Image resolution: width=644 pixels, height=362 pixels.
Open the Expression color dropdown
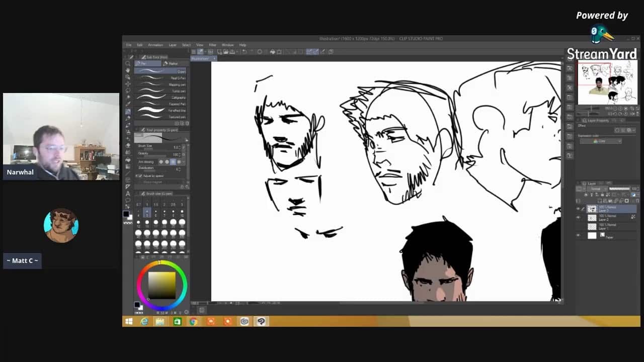[x=600, y=141]
